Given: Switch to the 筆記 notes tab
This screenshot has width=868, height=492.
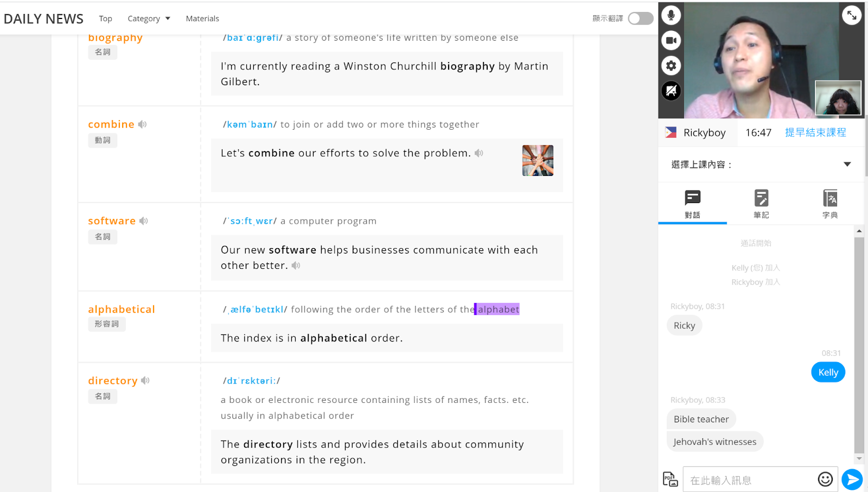Looking at the screenshot, I should (761, 204).
